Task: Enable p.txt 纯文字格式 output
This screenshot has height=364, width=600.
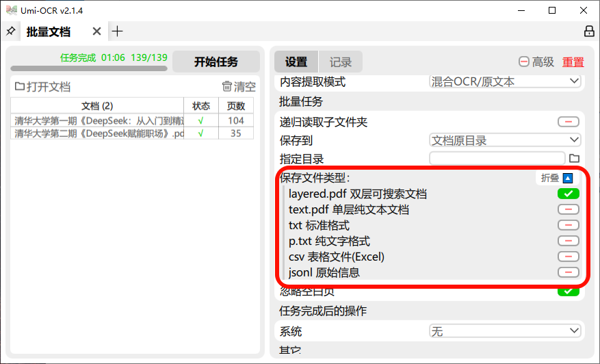Action: [569, 241]
